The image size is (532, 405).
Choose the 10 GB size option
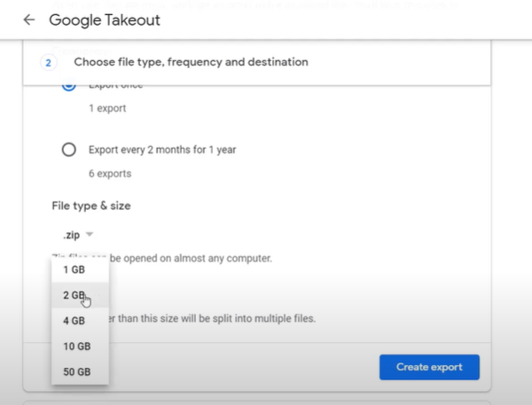pyautogui.click(x=76, y=347)
